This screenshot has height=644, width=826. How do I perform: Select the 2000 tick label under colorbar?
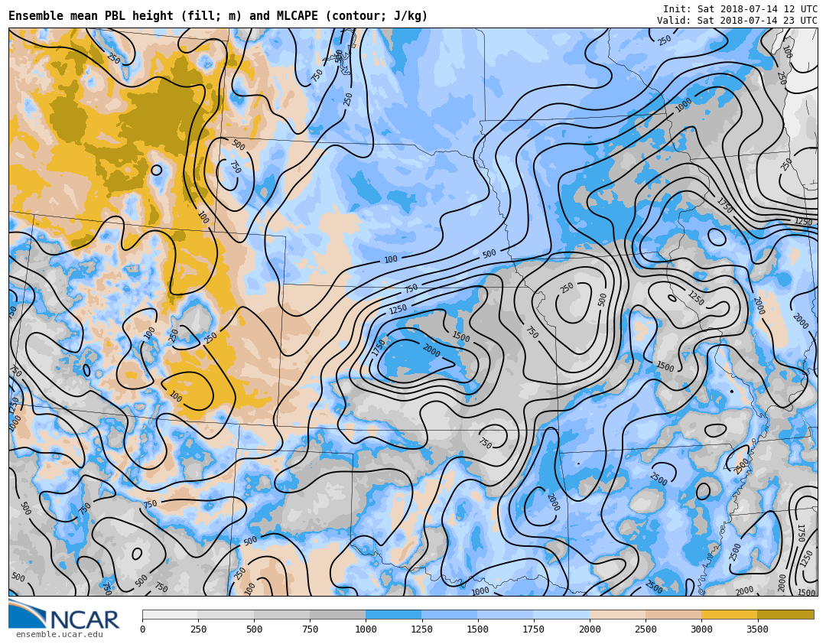590,629
